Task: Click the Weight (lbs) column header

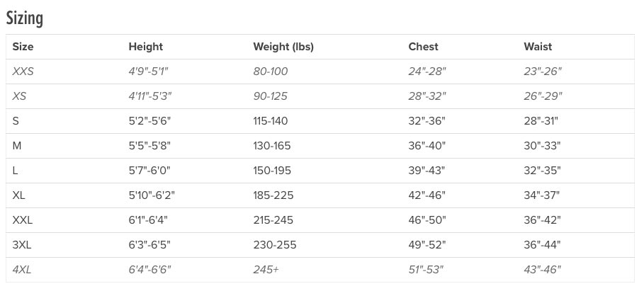Action: click(x=283, y=47)
